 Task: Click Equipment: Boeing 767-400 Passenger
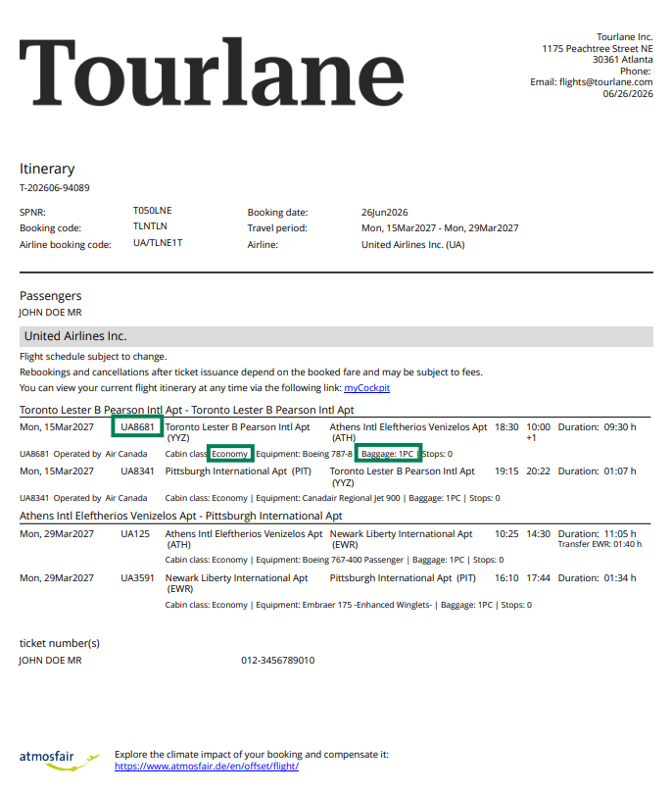pyautogui.click(x=330, y=560)
